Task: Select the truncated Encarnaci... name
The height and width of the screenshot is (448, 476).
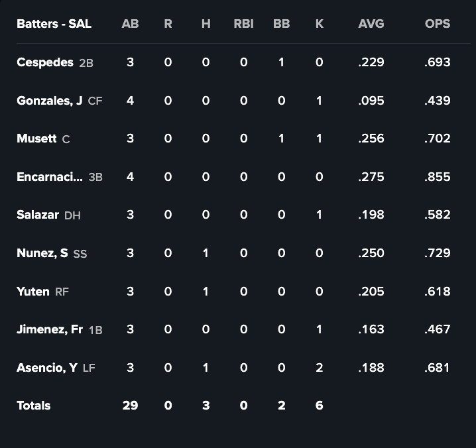Action: [x=50, y=177]
